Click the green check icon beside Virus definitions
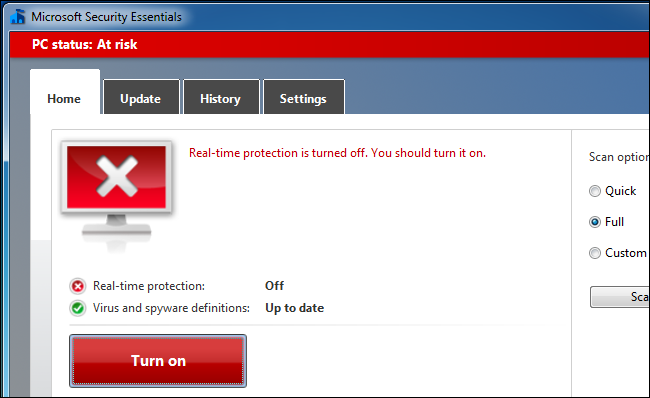Image resolution: width=650 pixels, height=398 pixels. tap(78, 308)
